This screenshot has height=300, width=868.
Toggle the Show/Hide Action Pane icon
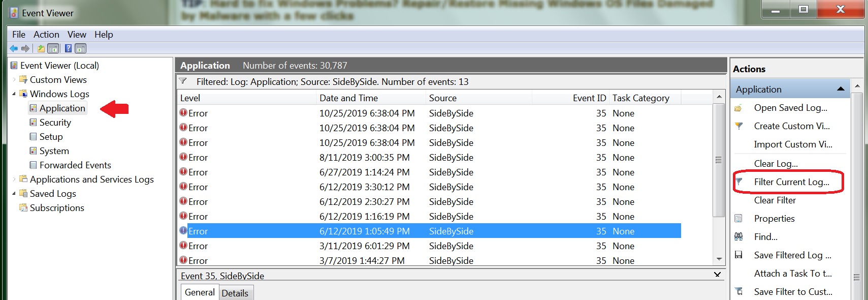tap(81, 49)
